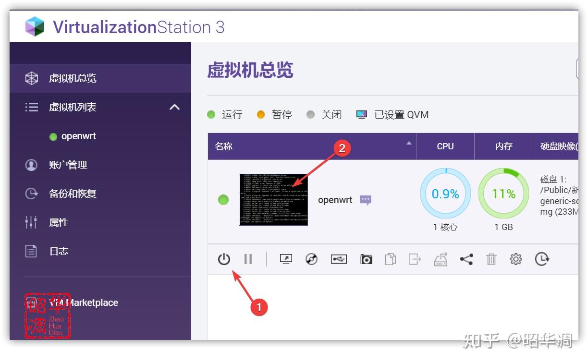
Task: Pause the openwrt virtual machine
Action: pyautogui.click(x=248, y=259)
